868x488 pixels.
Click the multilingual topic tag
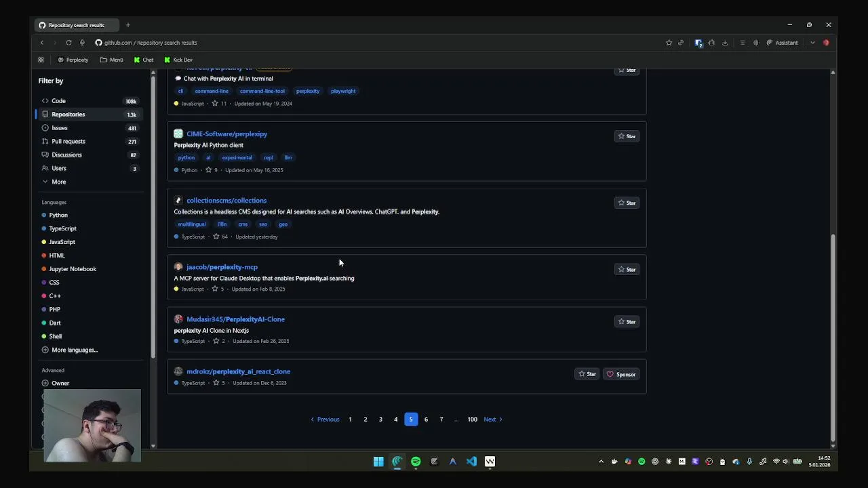coord(191,224)
